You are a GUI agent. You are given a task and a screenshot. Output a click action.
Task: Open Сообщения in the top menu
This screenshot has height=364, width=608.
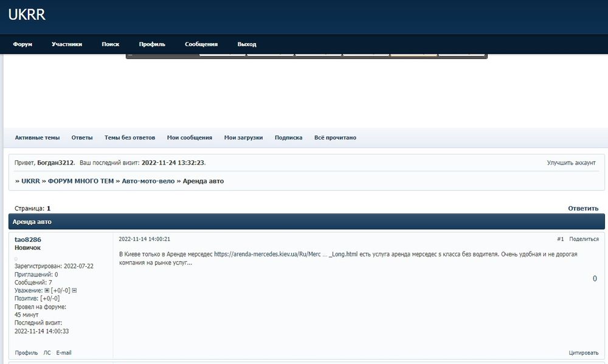(201, 44)
